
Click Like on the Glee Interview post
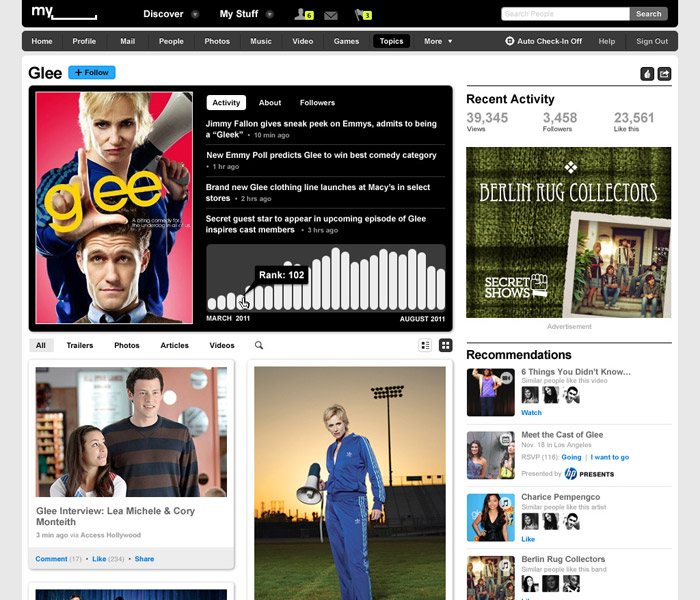99,559
